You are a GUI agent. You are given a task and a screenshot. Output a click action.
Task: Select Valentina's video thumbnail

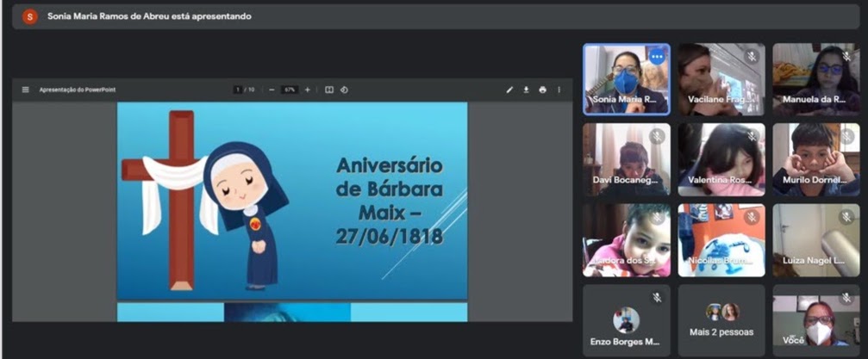[x=721, y=158]
